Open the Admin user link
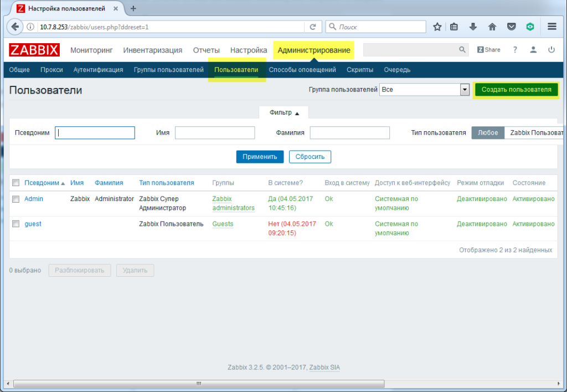 [34, 199]
